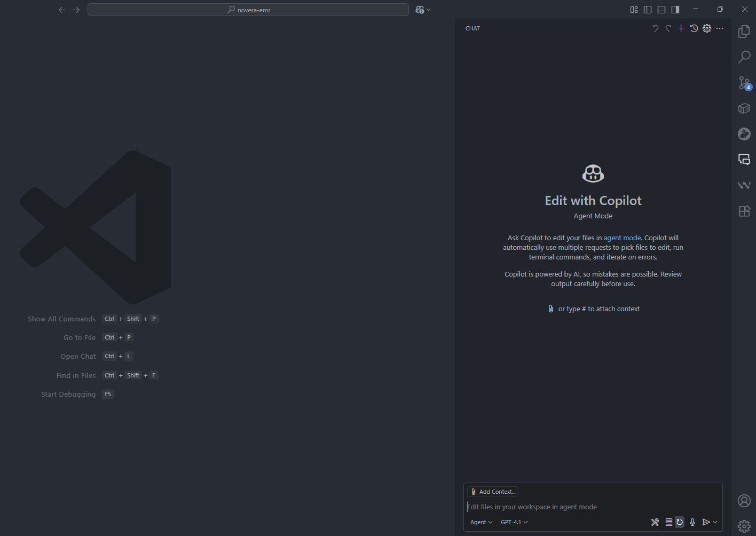Open the Search view in the activity bar
The width and height of the screenshot is (756, 536).
coord(744,57)
